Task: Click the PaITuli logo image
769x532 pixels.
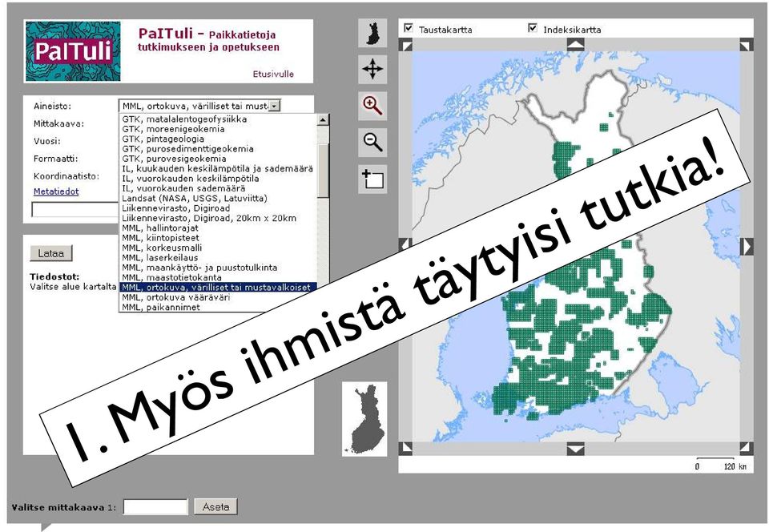Action: coord(73,51)
